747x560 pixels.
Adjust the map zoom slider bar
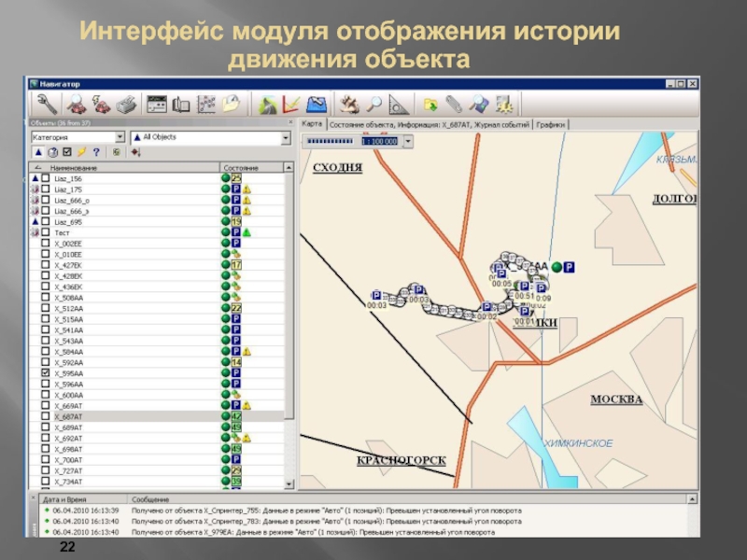(x=331, y=142)
